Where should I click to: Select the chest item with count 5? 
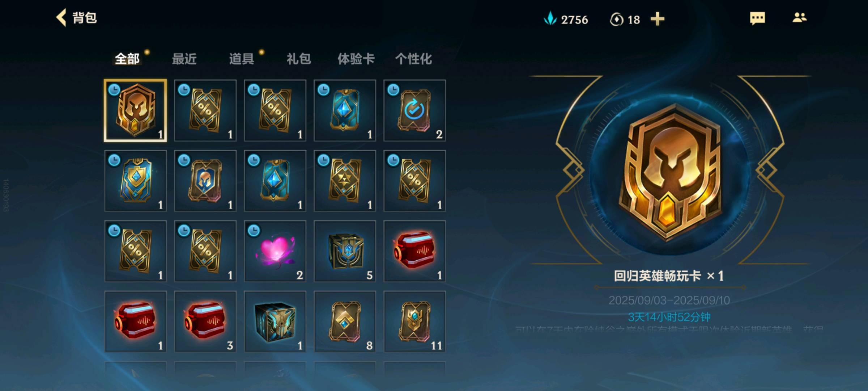[345, 251]
